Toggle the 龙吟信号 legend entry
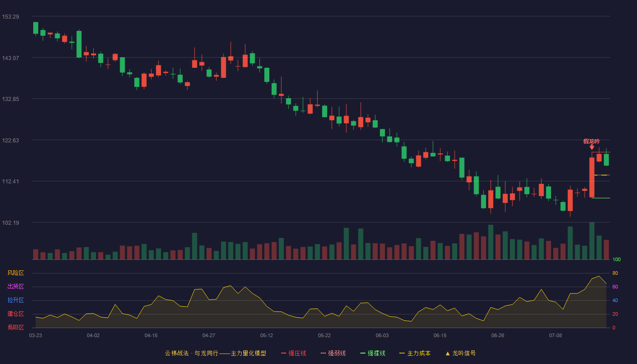 tap(460, 353)
